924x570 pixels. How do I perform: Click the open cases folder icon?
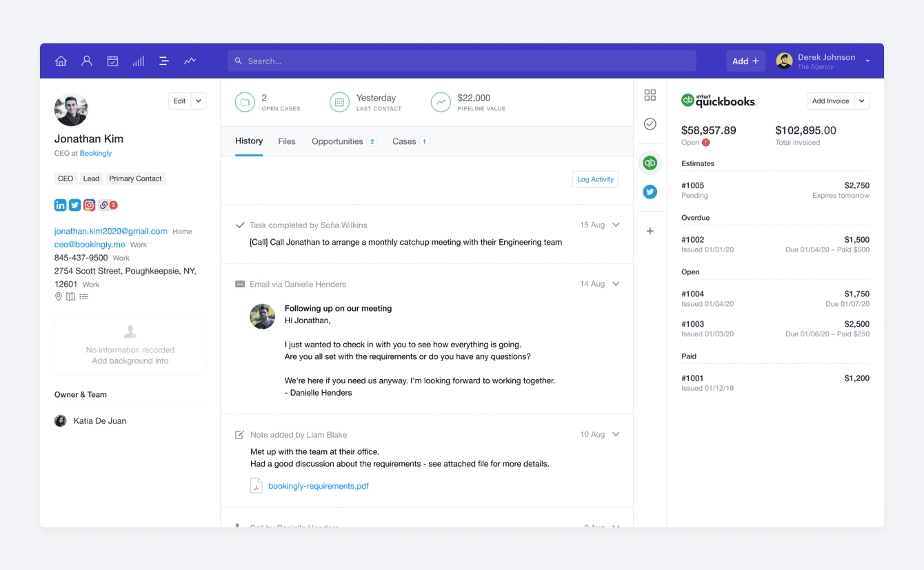245,102
